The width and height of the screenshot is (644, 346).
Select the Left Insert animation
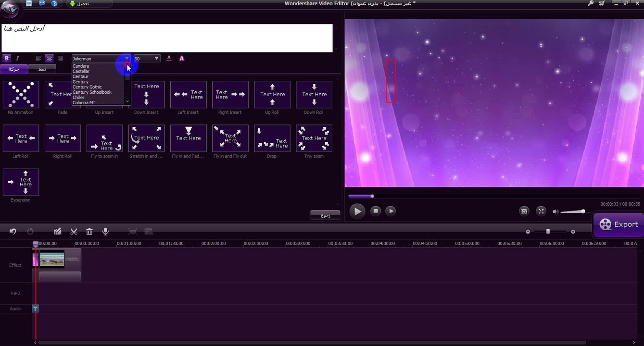point(188,94)
